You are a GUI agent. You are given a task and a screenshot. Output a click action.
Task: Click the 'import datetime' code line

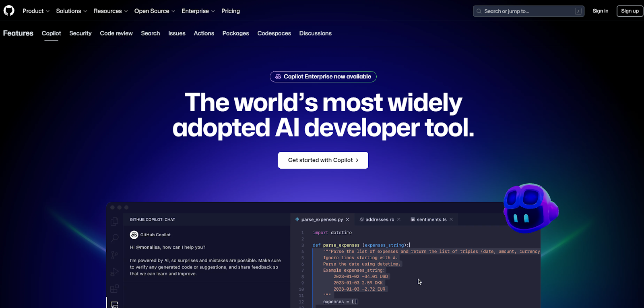pos(332,233)
